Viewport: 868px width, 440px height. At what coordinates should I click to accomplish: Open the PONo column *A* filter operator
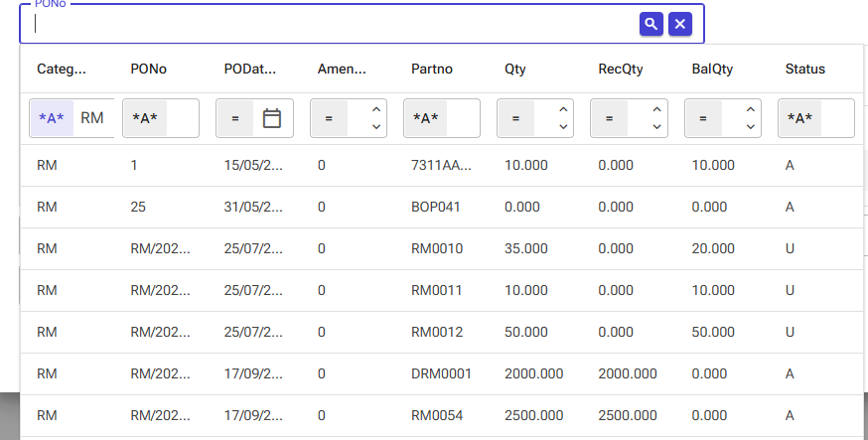click(x=145, y=118)
